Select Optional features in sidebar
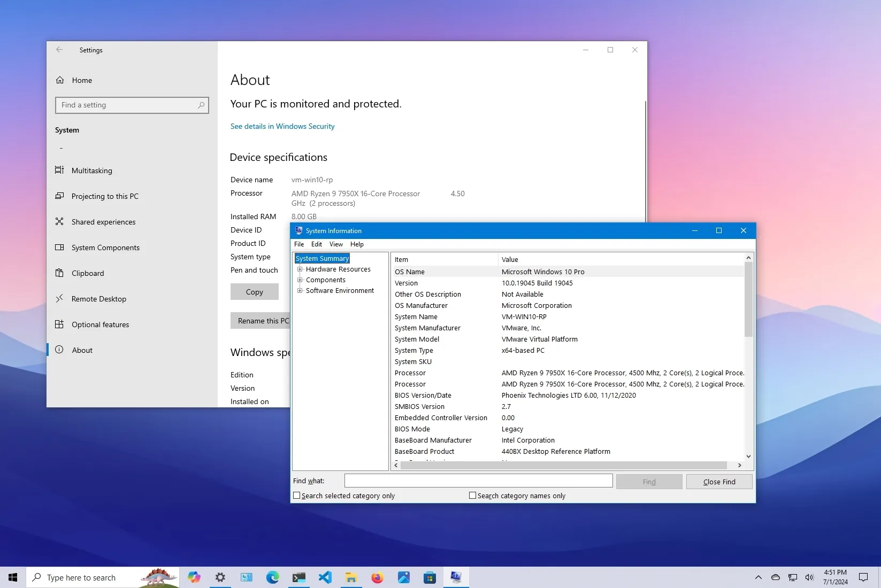The width and height of the screenshot is (881, 588). pos(100,324)
